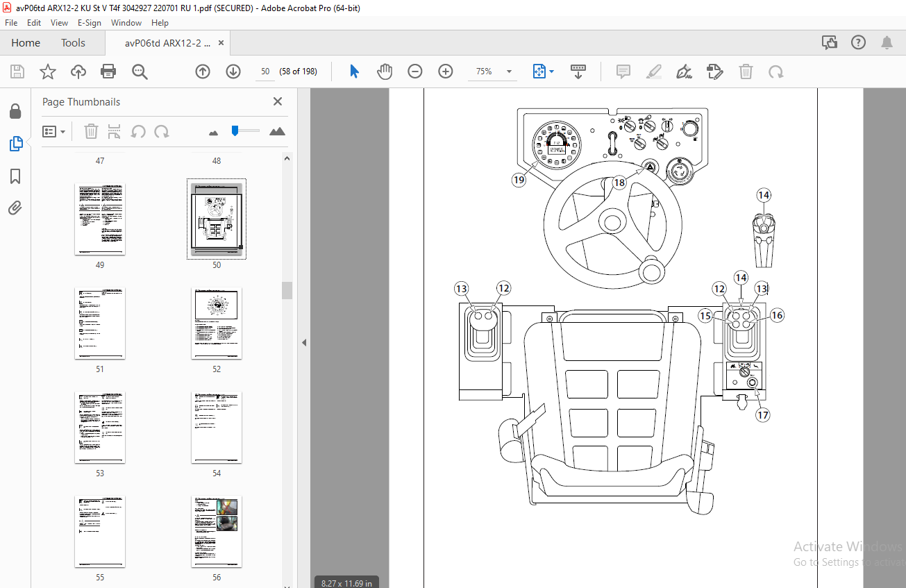Viewport: 906px width, 588px height.
Task: Click the thumbnails panel vertical scrollbar
Action: coord(287,290)
